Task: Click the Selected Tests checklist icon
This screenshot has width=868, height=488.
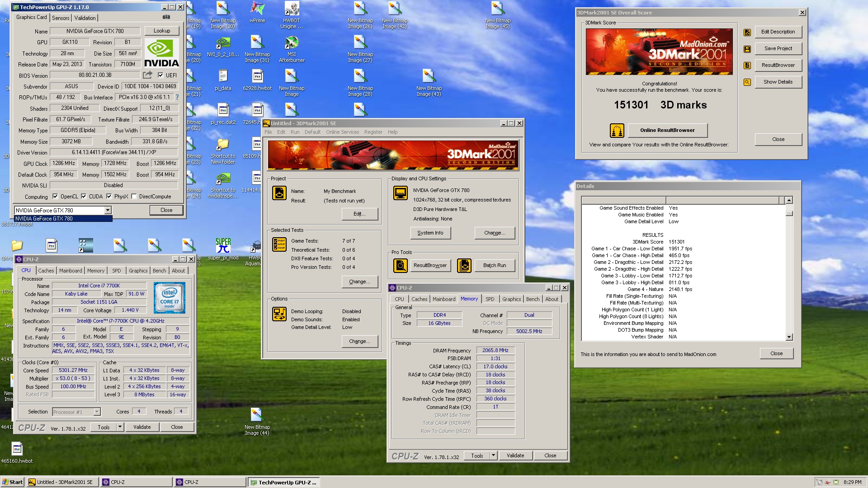Action: coord(279,244)
